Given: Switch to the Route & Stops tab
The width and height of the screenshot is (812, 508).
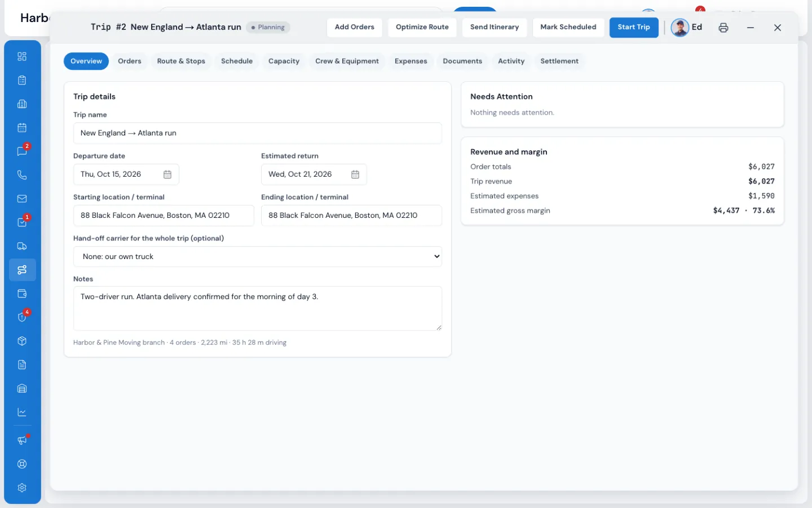Looking at the screenshot, I should 181,61.
